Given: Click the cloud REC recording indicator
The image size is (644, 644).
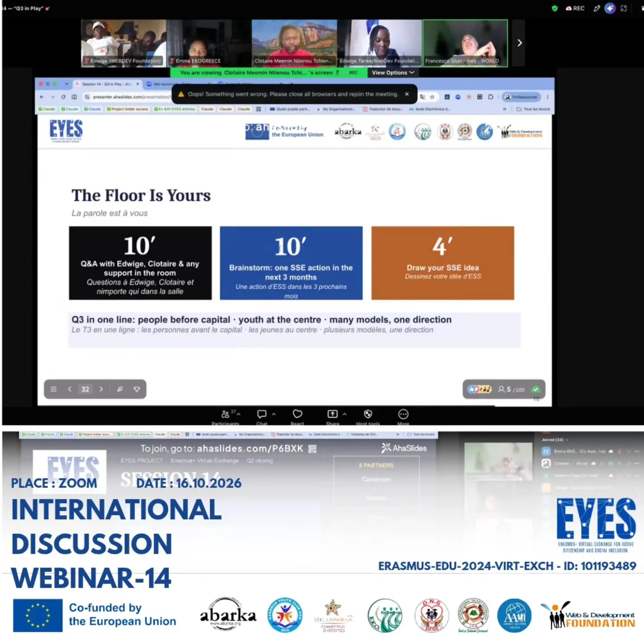Looking at the screenshot, I should (575, 8).
